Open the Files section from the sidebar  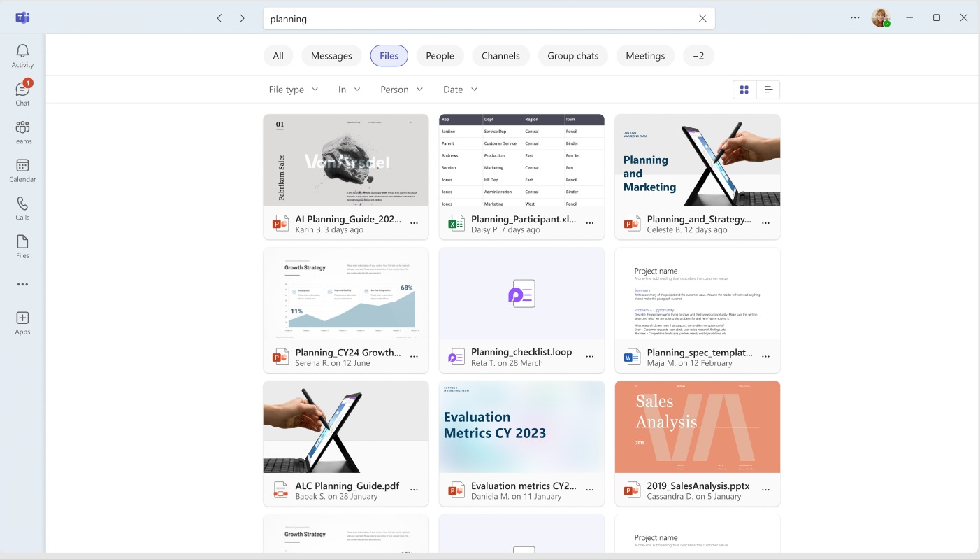22,245
